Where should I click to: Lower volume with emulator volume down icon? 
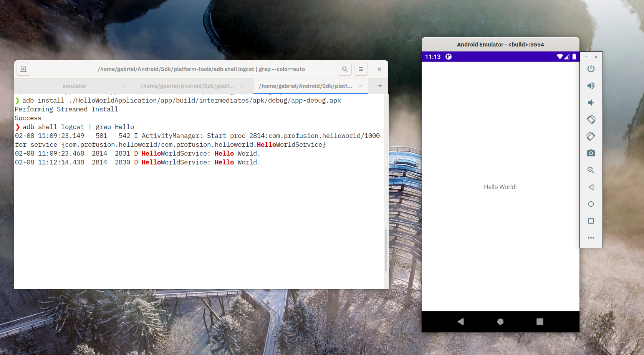(x=591, y=103)
